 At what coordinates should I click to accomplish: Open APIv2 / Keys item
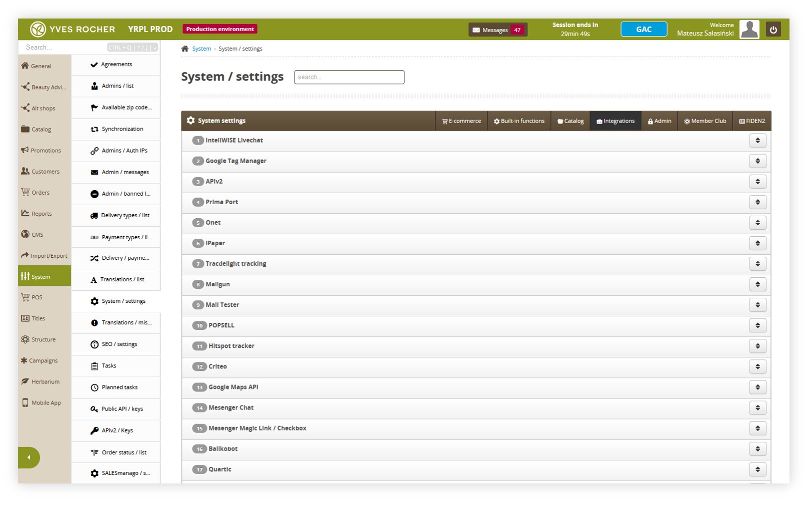(x=116, y=430)
